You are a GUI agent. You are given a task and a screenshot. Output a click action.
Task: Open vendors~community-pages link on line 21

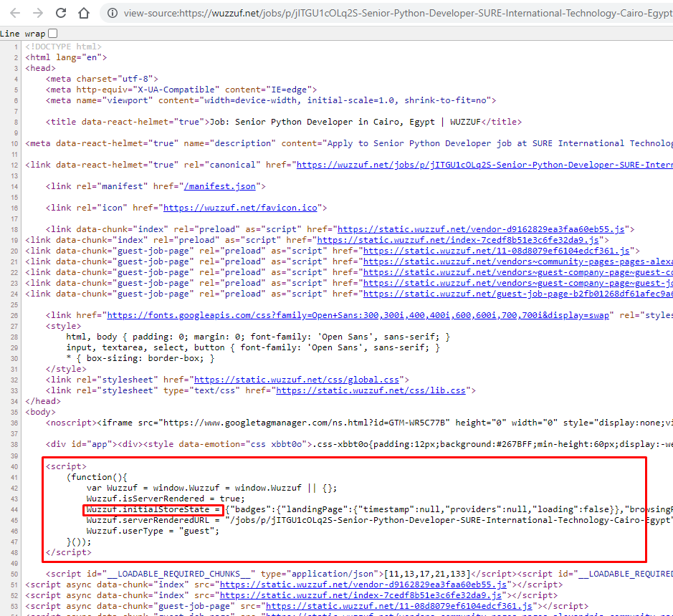point(517,261)
